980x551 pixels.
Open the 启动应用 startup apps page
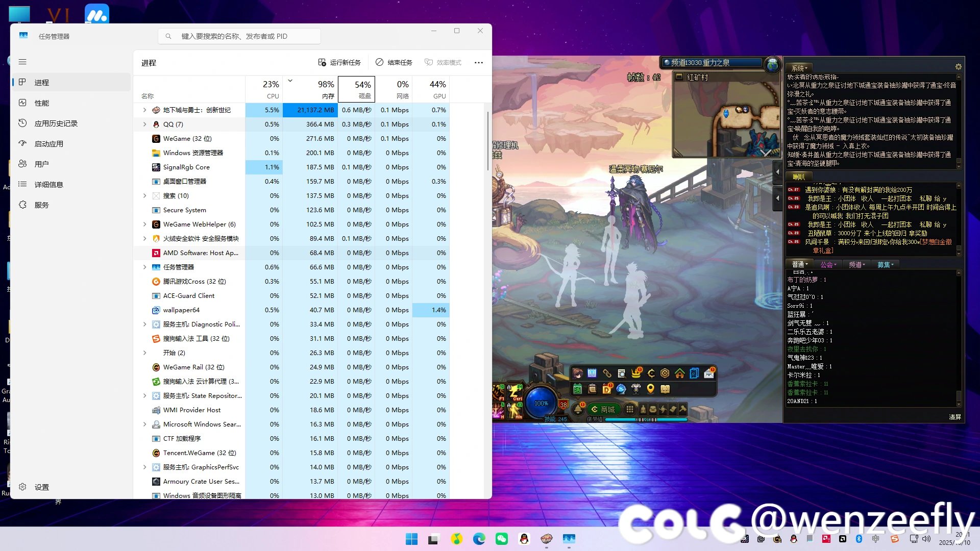(x=49, y=144)
